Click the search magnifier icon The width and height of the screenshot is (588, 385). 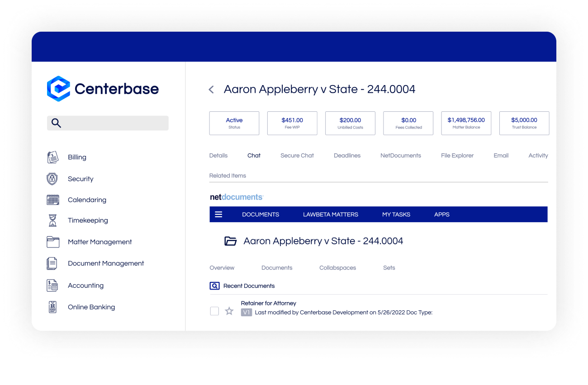[x=56, y=123]
